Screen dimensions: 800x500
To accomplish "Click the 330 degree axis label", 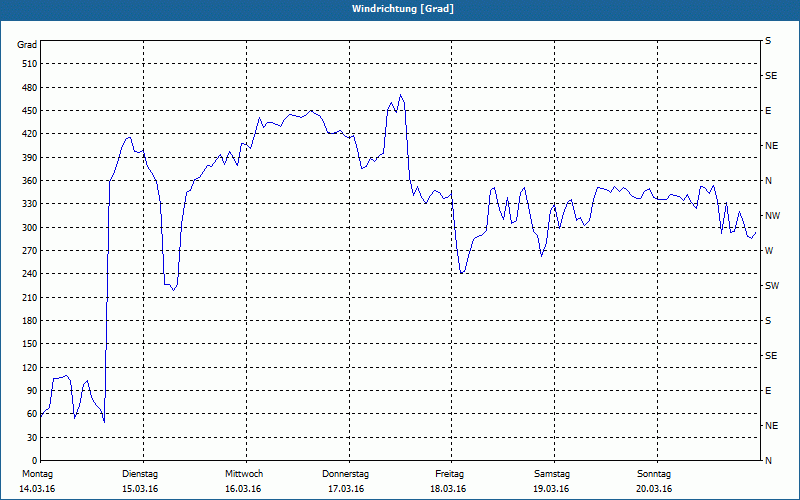I will [x=29, y=204].
